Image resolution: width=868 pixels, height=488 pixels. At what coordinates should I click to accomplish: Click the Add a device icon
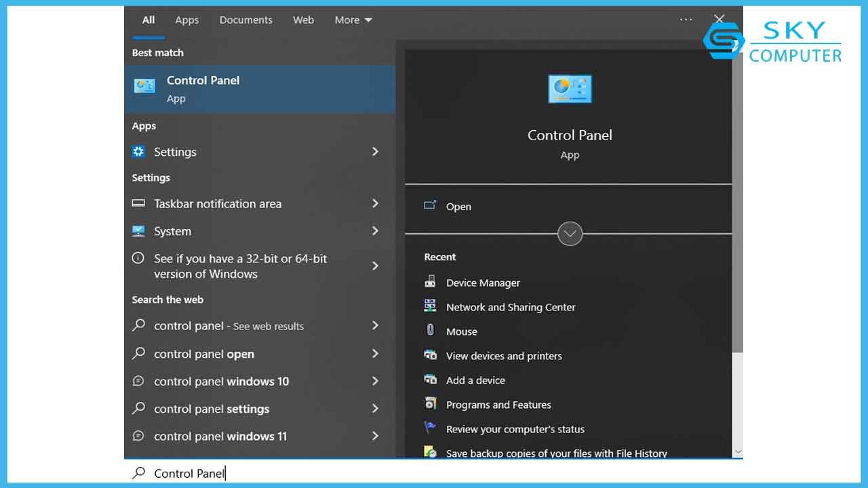click(430, 380)
